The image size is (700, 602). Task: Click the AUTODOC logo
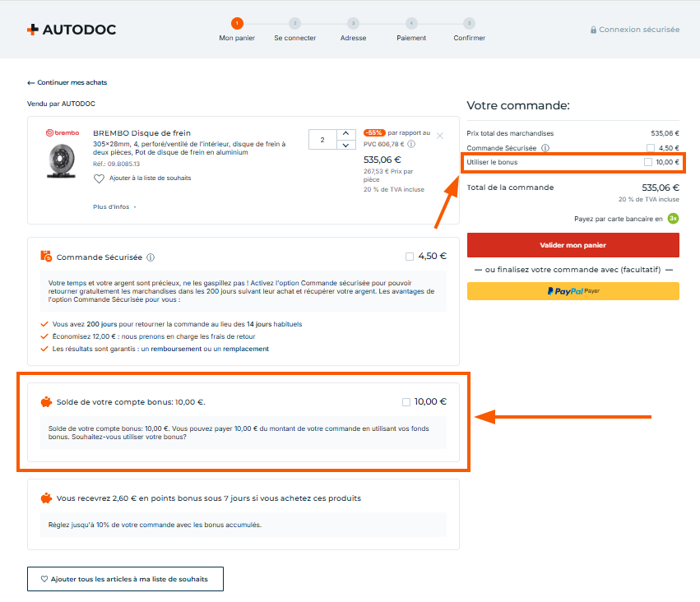point(72,30)
